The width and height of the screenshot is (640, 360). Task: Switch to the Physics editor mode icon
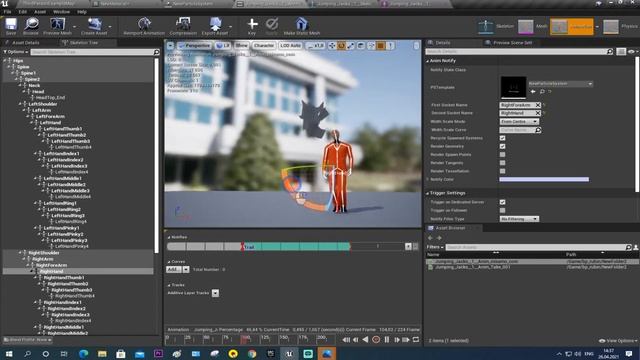coord(611,27)
